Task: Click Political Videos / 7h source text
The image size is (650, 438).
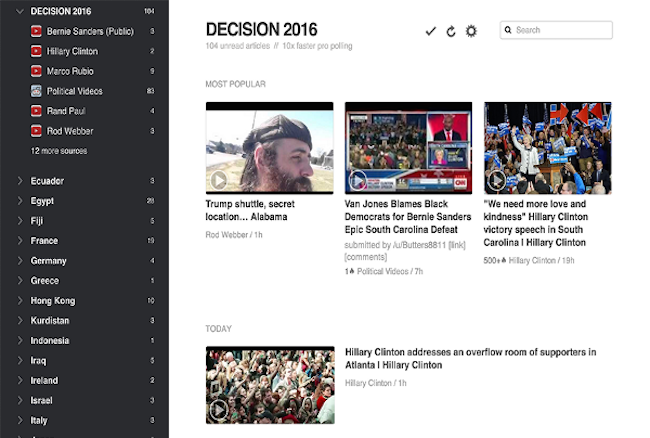Action: pos(390,271)
